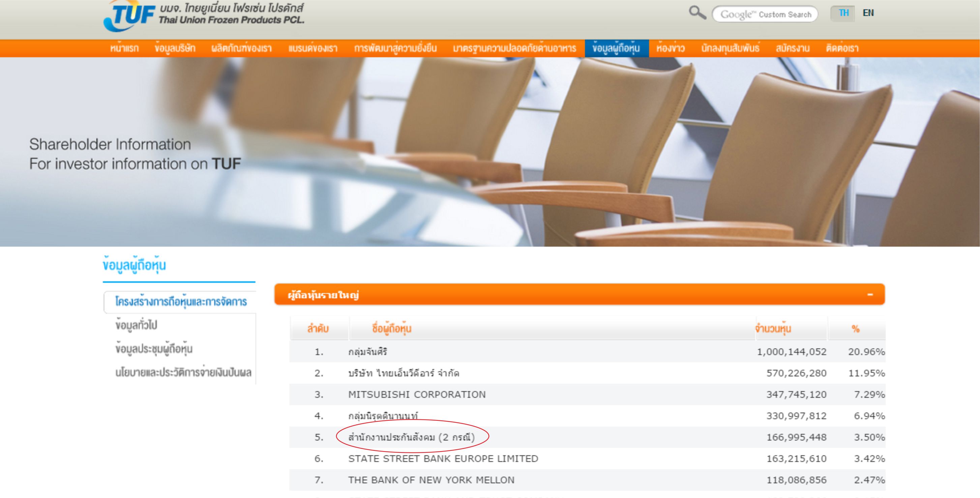Select โครงสร้างการถือหุ้นและการจัดการ sidebar link
The height and width of the screenshot is (498, 980).
181,302
